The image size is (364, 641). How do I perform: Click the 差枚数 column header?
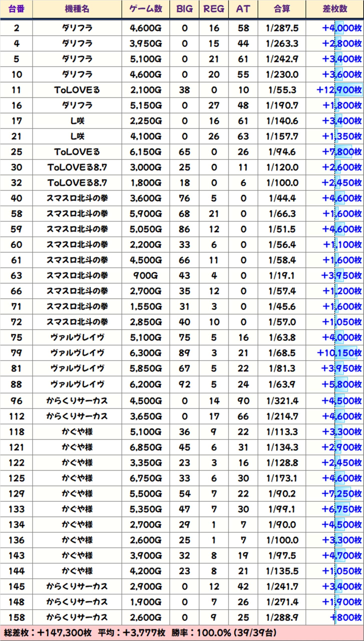(335, 9)
